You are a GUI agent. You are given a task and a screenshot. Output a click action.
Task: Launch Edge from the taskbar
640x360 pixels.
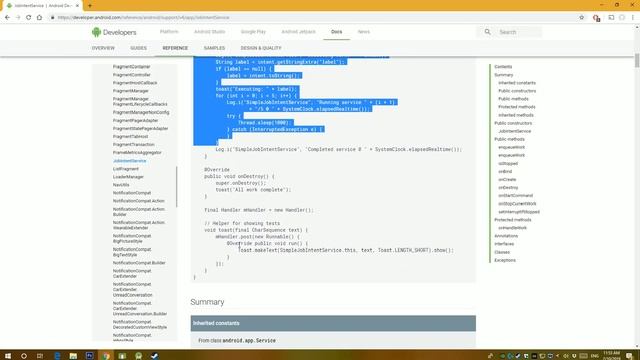click(57, 356)
